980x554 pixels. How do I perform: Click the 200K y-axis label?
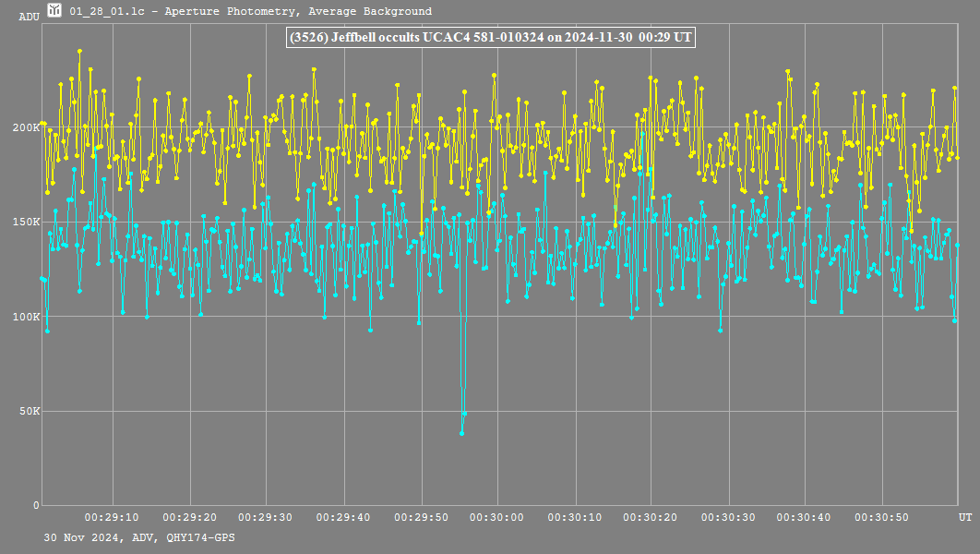26,127
